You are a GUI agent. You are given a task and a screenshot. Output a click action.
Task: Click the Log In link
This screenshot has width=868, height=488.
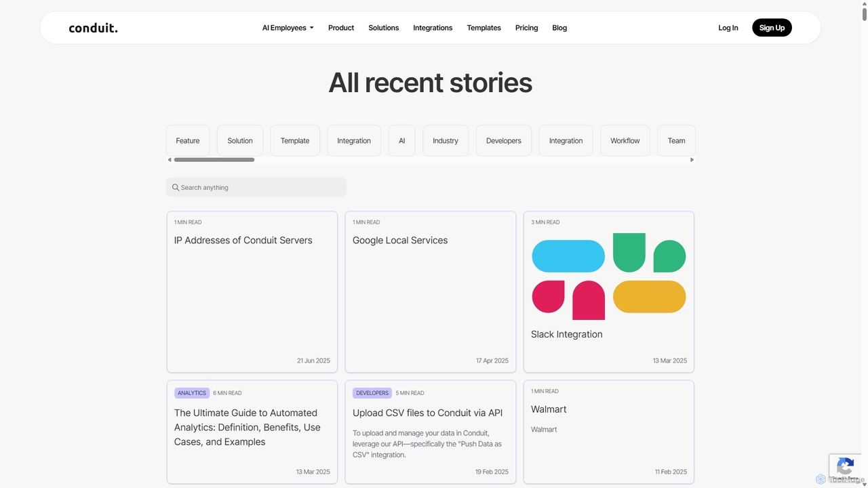click(728, 28)
